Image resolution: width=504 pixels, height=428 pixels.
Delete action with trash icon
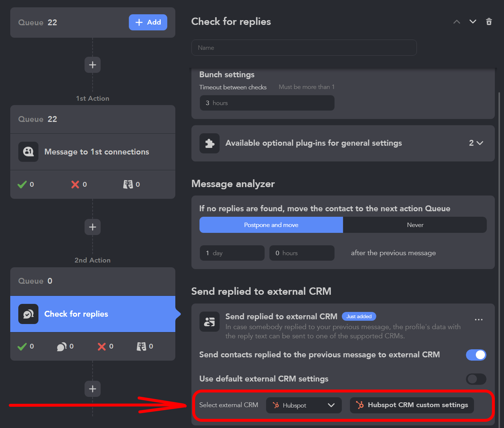click(x=489, y=22)
